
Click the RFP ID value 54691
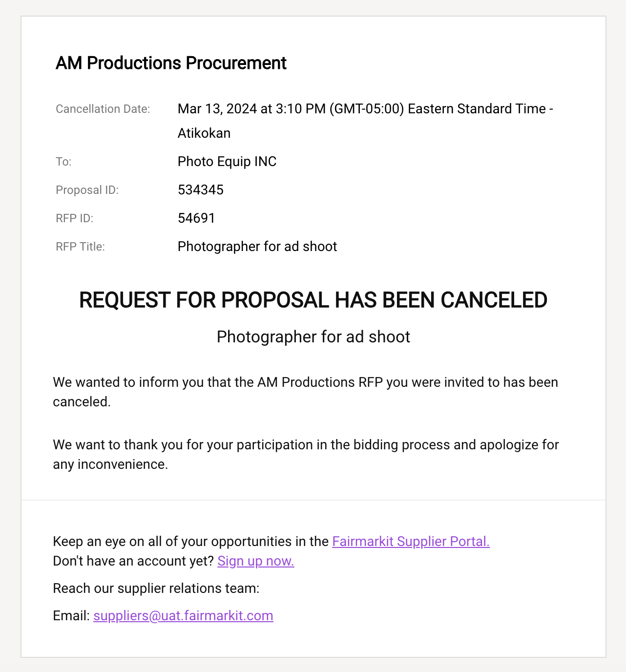(196, 218)
